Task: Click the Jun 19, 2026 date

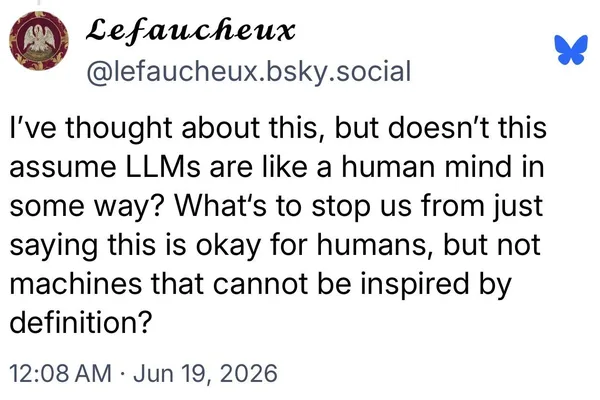Action: coord(205,373)
